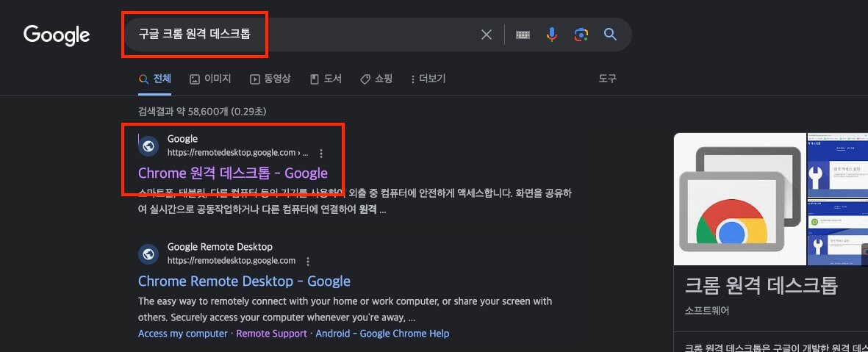Click first result URL remotedesktop.google.com

point(237,152)
